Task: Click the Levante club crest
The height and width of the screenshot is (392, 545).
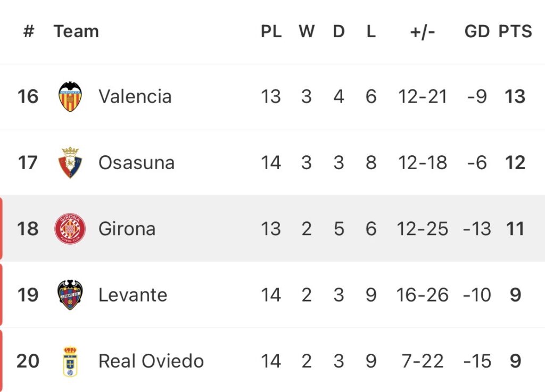Action: pos(70,295)
